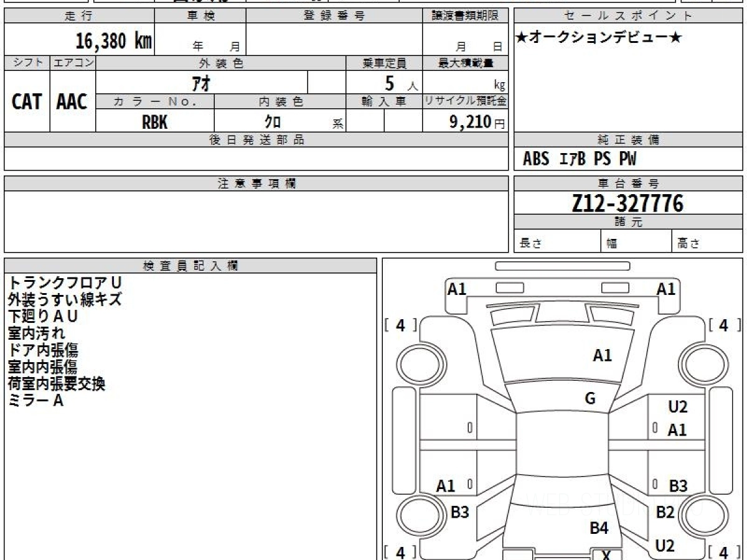This screenshot has height=560, width=747.
Task: Select the X mark on the car diagram
Action: pos(606,554)
